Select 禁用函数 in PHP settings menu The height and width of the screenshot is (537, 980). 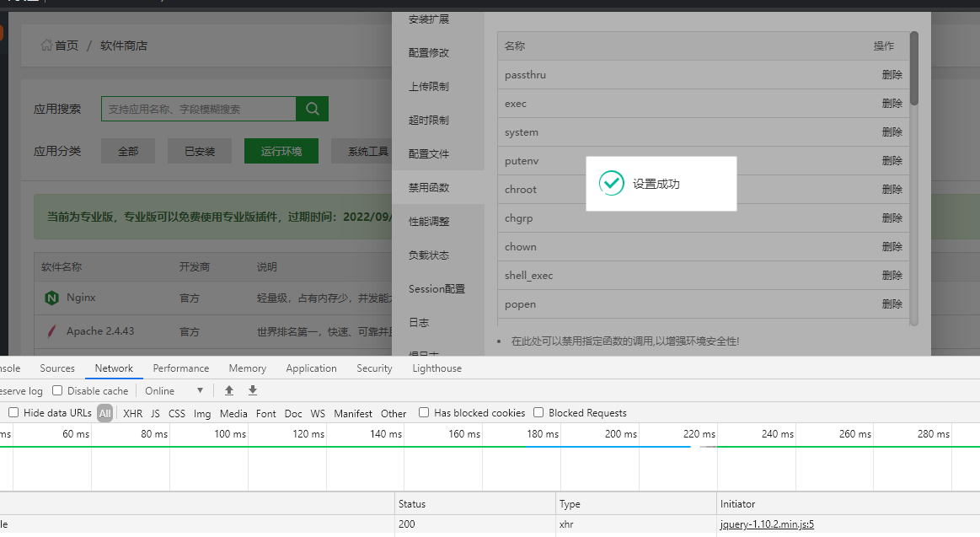click(x=438, y=187)
